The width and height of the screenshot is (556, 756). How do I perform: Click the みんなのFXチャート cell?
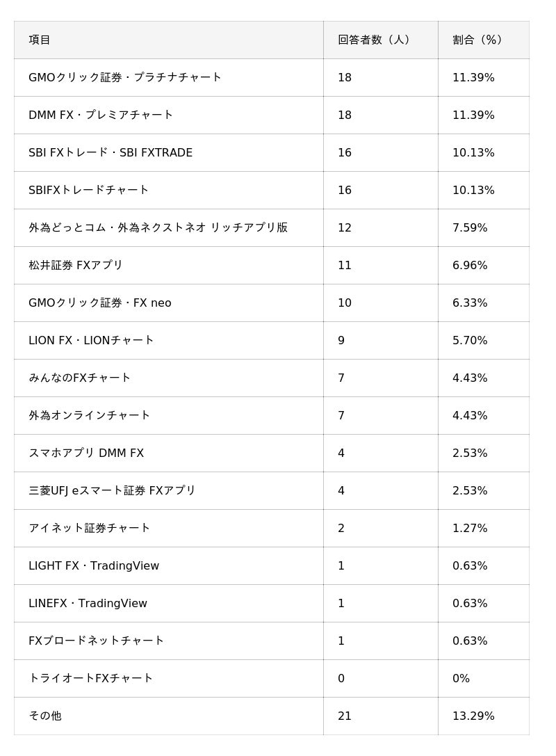[x=80, y=378]
